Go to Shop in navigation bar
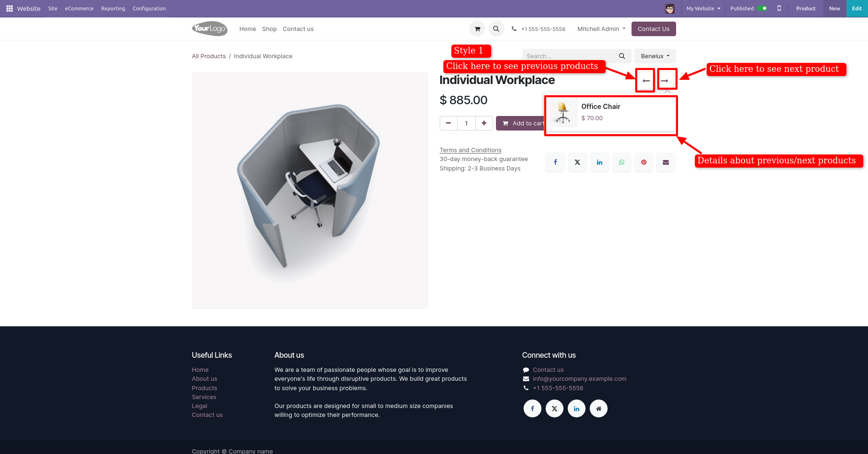 coord(269,29)
